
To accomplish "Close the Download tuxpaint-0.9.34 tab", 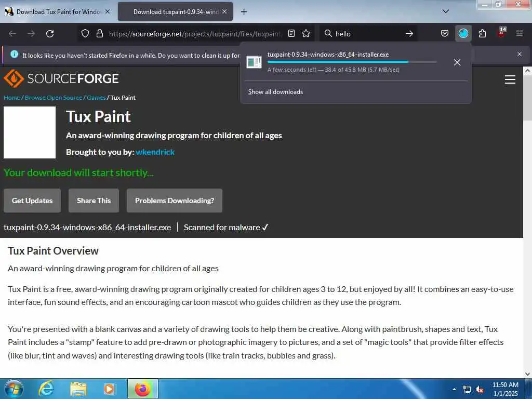I will click(x=224, y=11).
